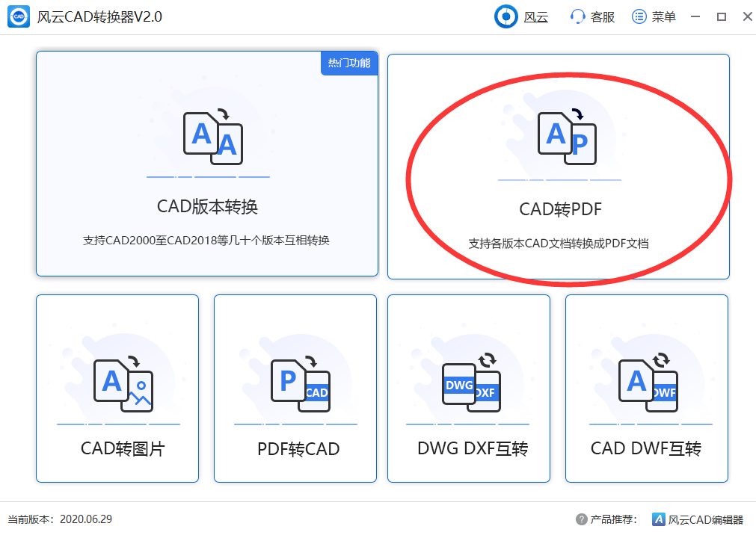Click the 热门功能 badge on the first card
Image resolution: width=756 pixels, height=535 pixels.
pos(349,64)
